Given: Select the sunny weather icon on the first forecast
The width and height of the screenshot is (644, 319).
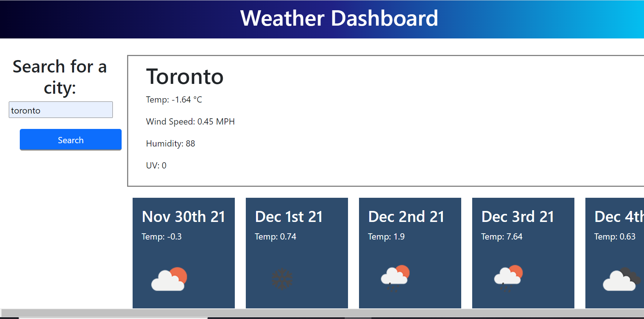Looking at the screenshot, I should click(169, 278).
